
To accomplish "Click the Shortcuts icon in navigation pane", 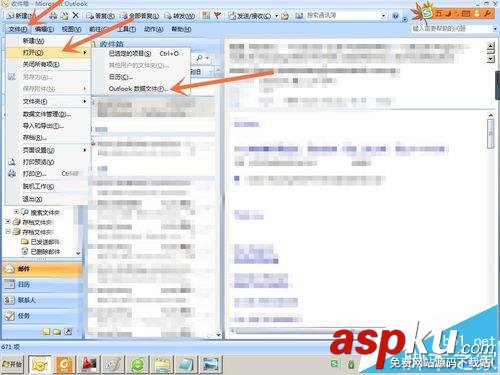I will coord(68,331).
